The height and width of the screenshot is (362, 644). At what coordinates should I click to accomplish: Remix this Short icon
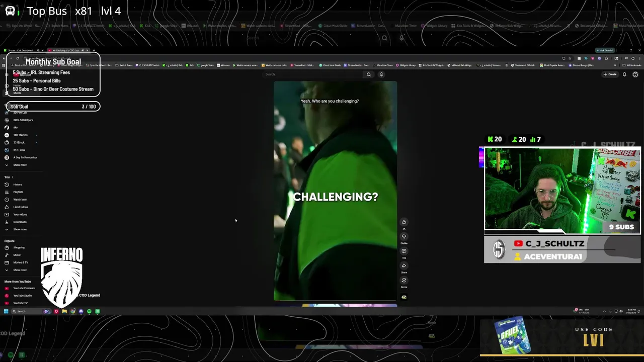click(x=404, y=280)
